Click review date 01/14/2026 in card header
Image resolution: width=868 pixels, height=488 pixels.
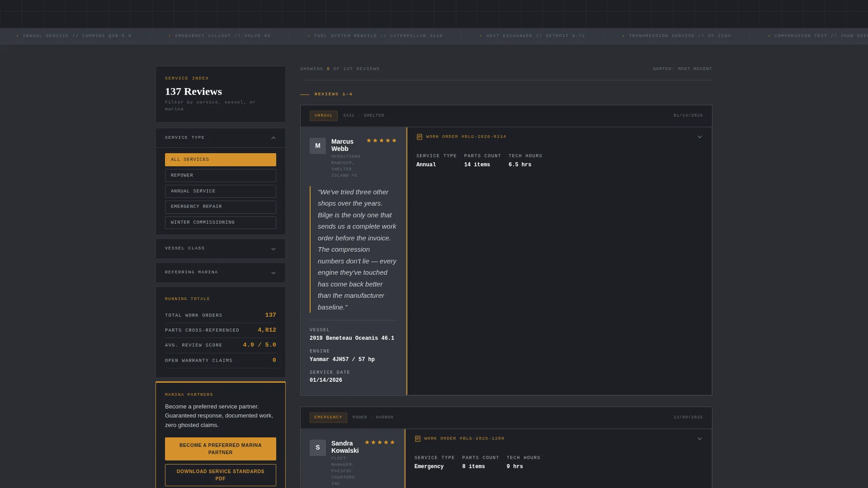click(x=688, y=116)
